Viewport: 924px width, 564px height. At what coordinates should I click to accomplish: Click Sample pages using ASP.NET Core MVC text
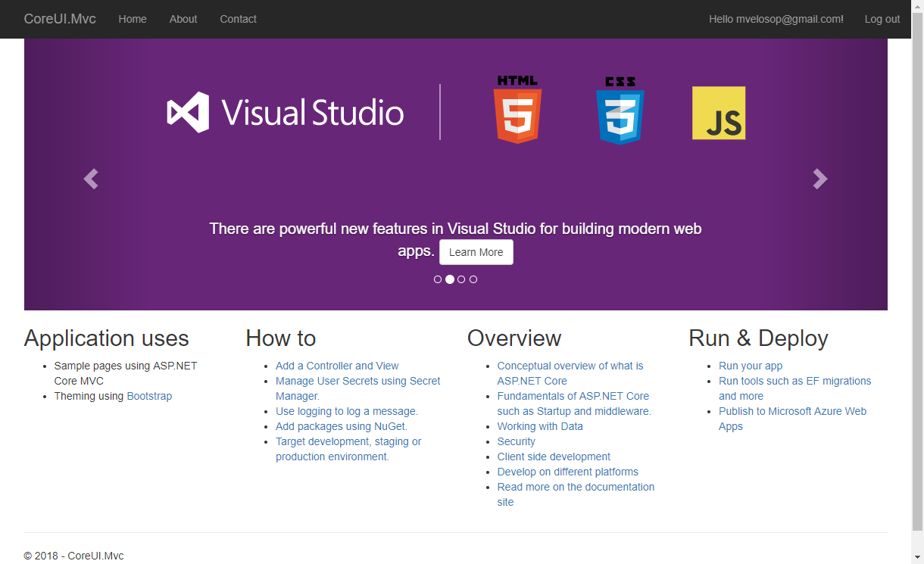pyautogui.click(x=126, y=373)
